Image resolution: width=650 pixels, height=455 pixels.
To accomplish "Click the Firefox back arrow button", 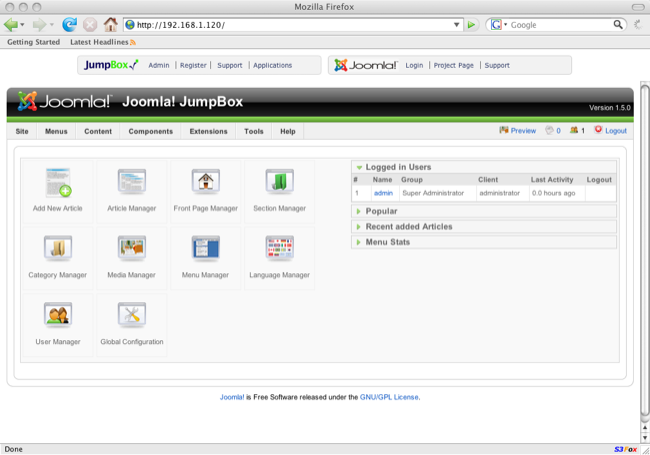I will click(10, 25).
